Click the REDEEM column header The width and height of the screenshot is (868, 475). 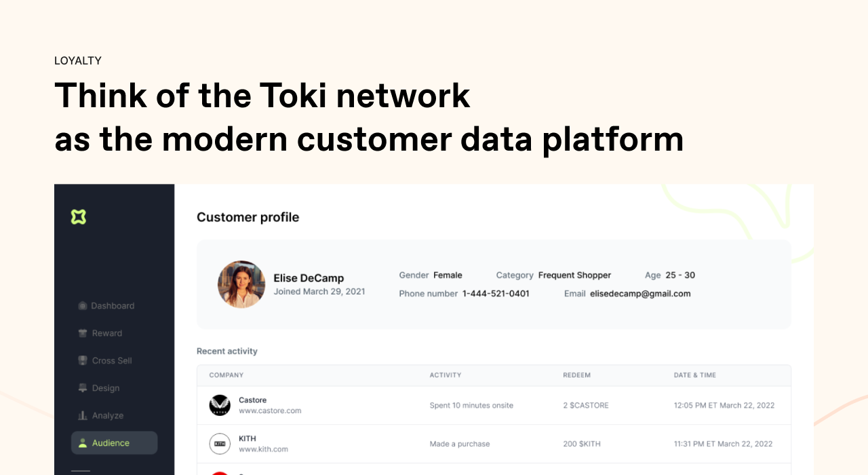point(577,375)
